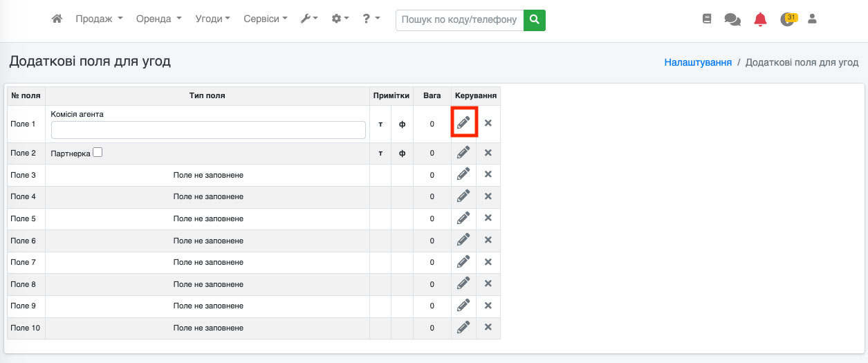868x363 pixels.
Task: Click the red notification bell
Action: pos(760,19)
